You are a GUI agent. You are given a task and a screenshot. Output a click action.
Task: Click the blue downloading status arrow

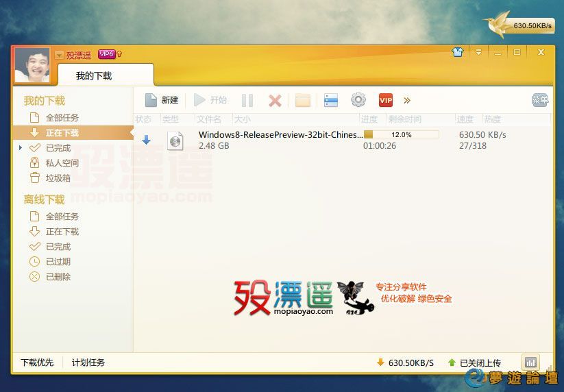146,140
